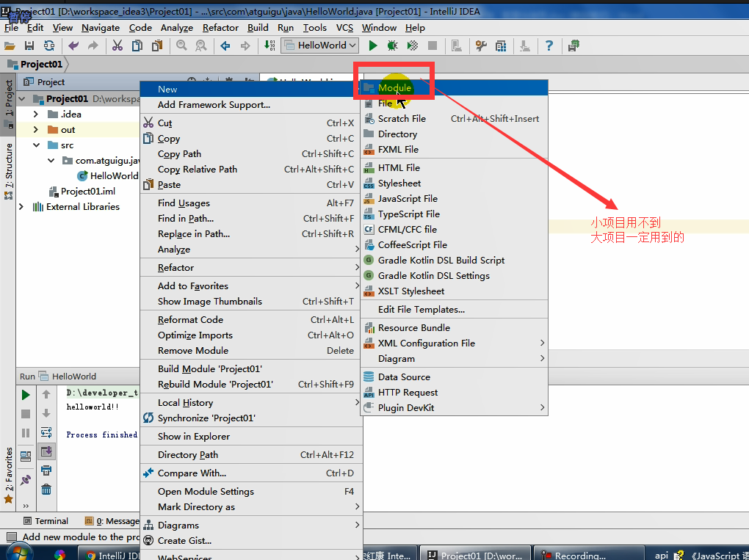The width and height of the screenshot is (749, 560).
Task: Select Project01.iml file in tree
Action: [83, 192]
